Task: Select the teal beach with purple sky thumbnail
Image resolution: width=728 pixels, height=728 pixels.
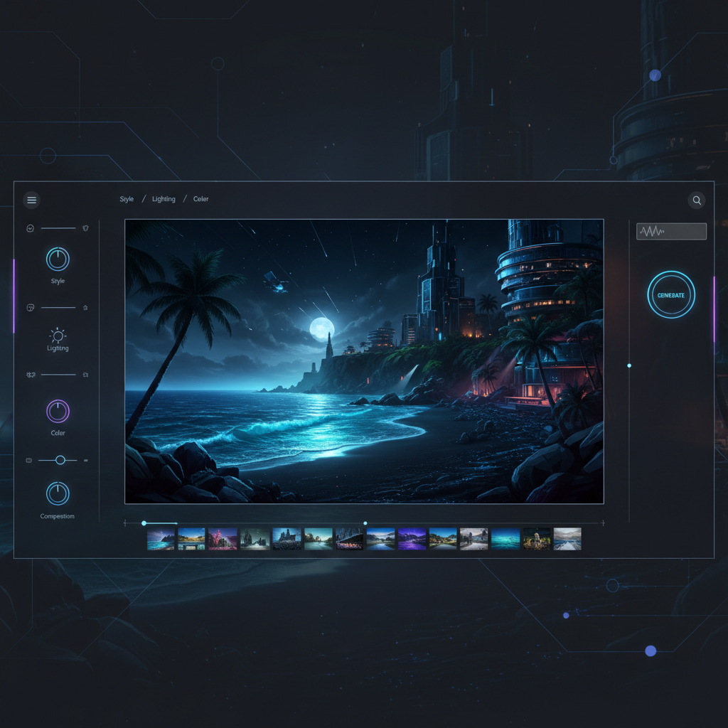Action: (x=161, y=539)
